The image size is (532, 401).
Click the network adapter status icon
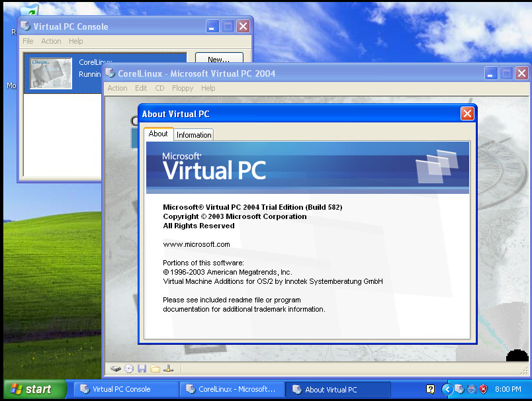[x=168, y=369]
